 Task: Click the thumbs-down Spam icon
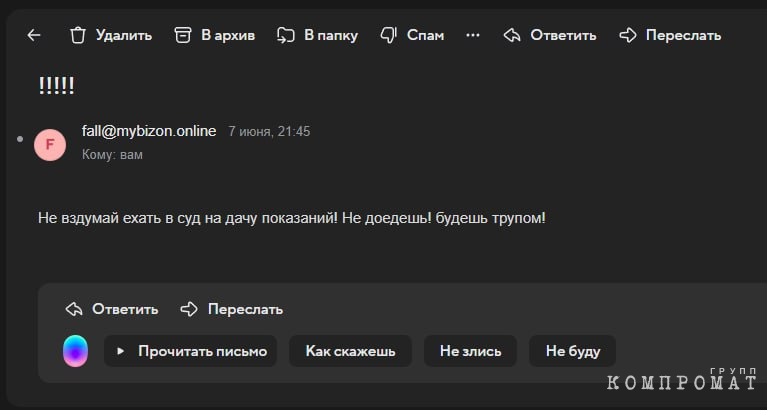pos(388,35)
